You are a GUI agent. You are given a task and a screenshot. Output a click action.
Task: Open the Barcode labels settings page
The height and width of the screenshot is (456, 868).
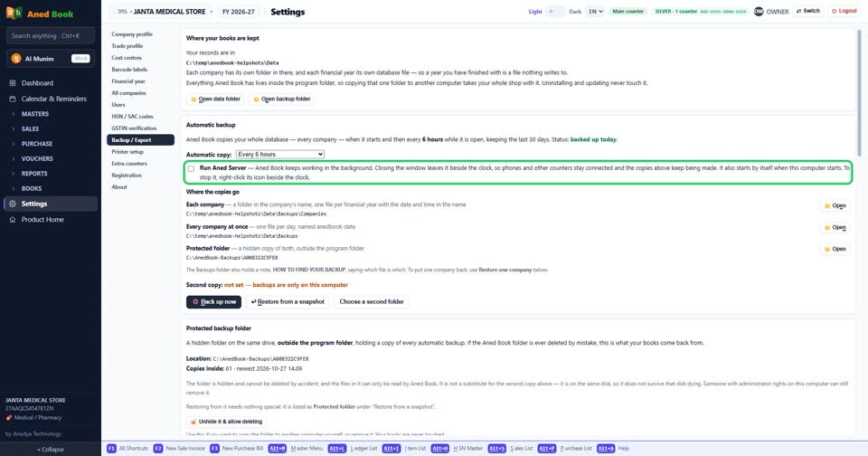point(140,70)
